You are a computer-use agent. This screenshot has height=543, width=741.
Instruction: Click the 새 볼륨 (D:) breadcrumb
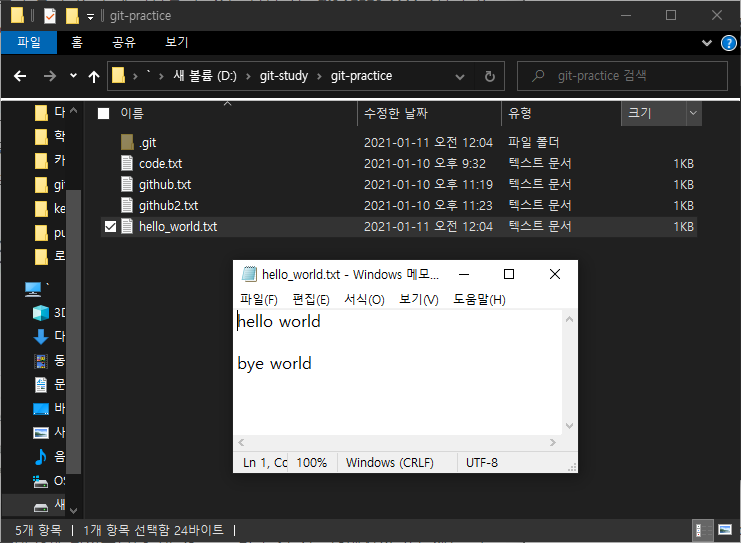[205, 76]
